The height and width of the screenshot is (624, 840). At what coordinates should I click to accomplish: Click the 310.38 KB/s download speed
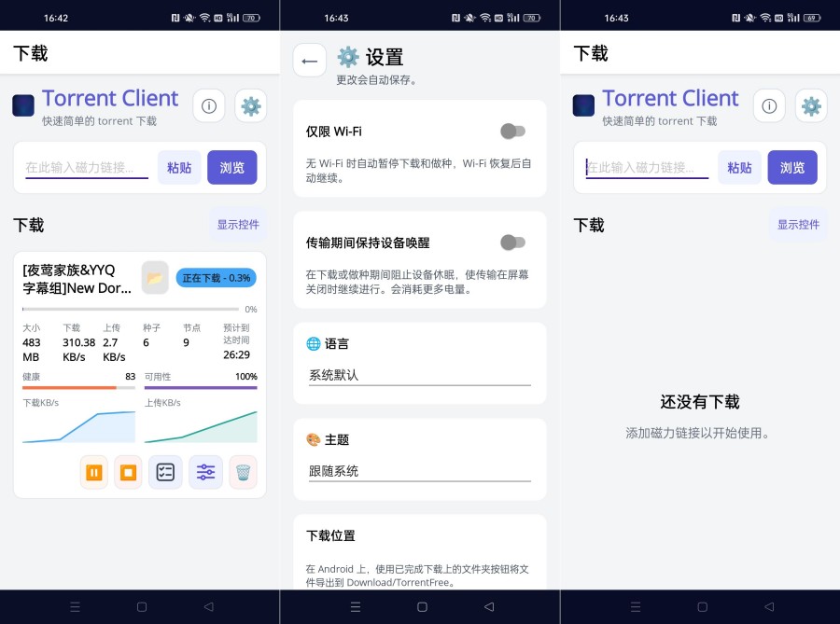click(x=79, y=350)
